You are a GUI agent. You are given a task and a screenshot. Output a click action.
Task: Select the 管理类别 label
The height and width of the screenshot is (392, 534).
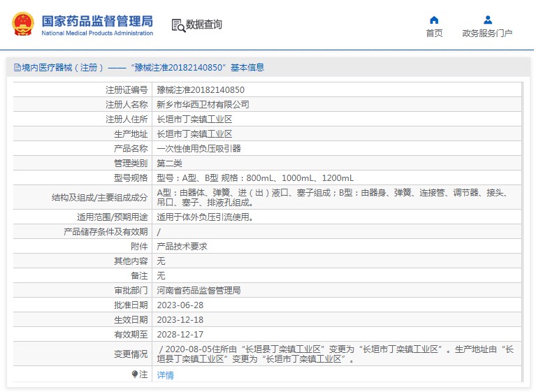[131, 163]
